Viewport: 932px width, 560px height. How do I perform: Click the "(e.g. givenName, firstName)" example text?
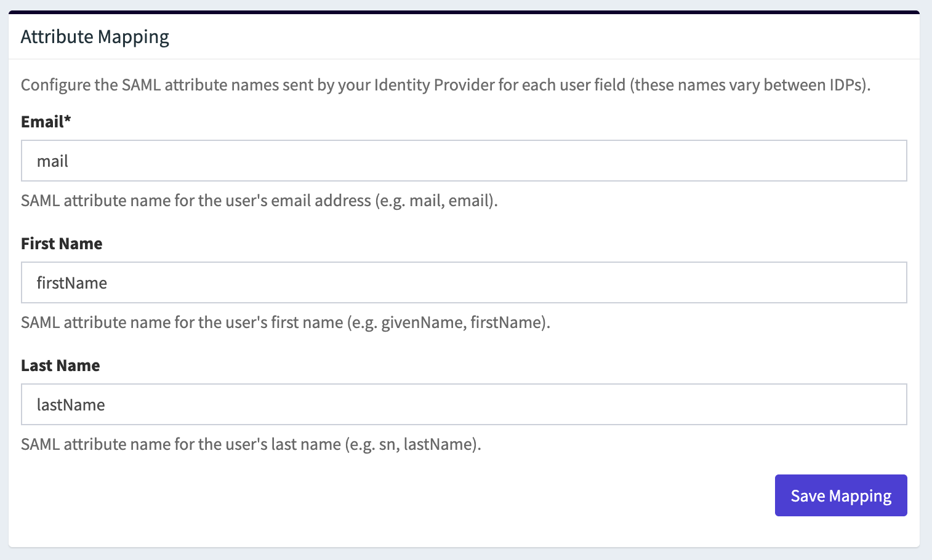449,322
